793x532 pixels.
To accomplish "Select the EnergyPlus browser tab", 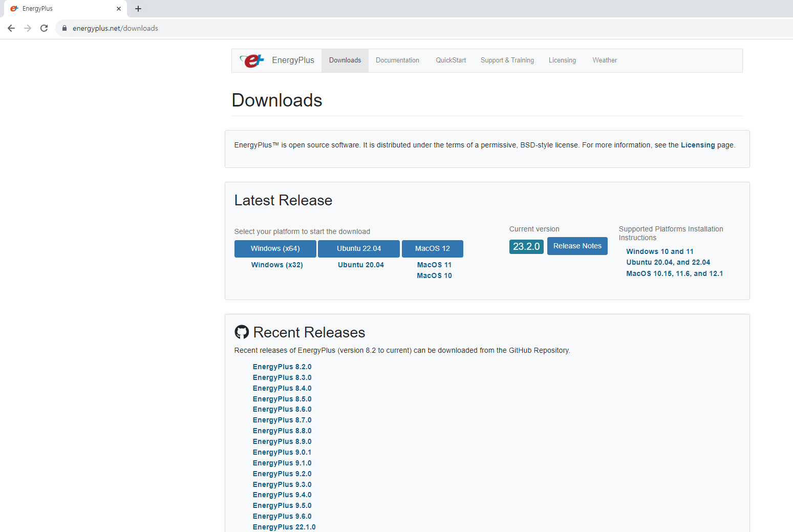I will click(65, 9).
